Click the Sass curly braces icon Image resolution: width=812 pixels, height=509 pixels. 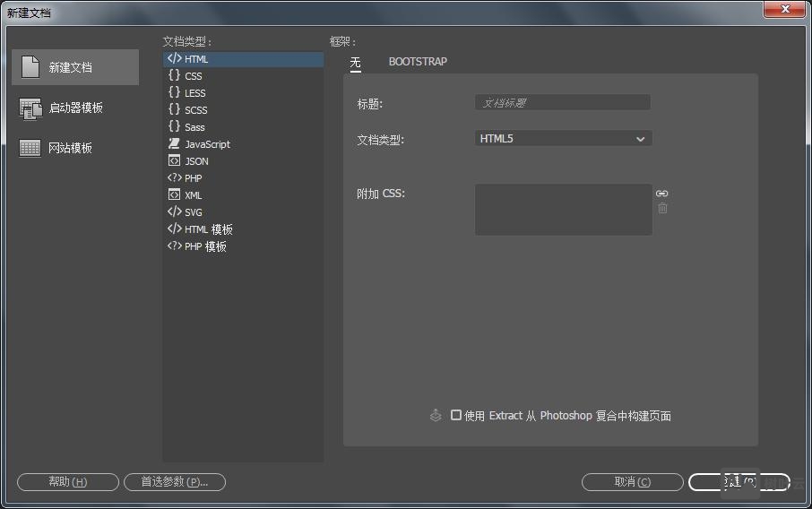[174, 126]
